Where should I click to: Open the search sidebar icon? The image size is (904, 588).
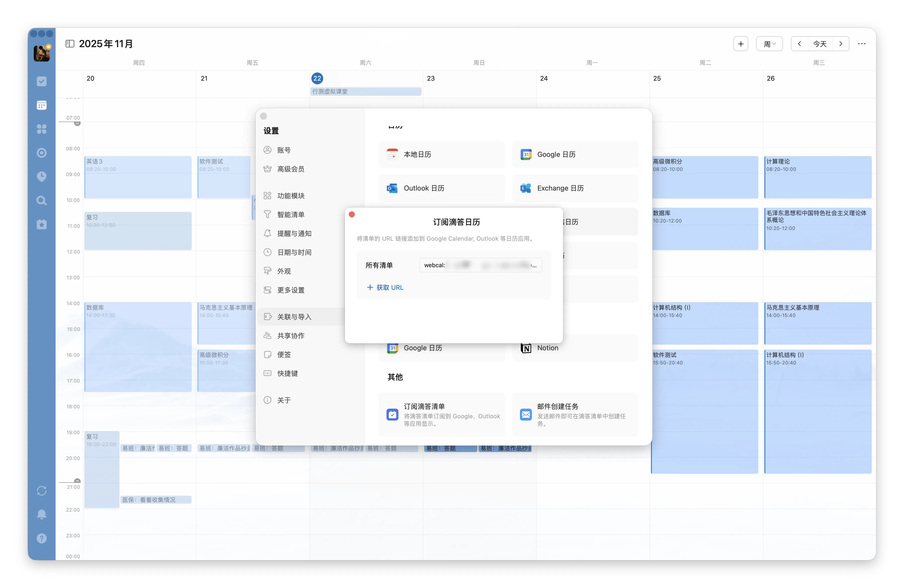coord(41,200)
